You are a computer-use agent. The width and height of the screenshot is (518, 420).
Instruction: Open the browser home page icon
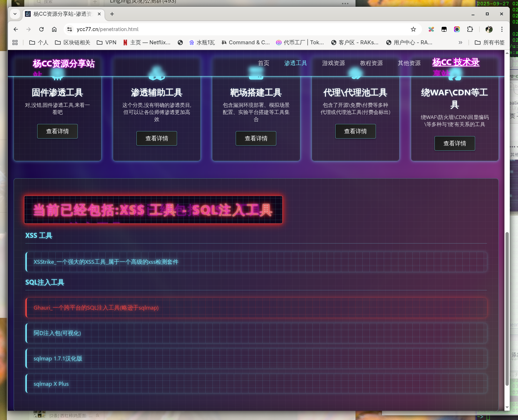(54, 29)
